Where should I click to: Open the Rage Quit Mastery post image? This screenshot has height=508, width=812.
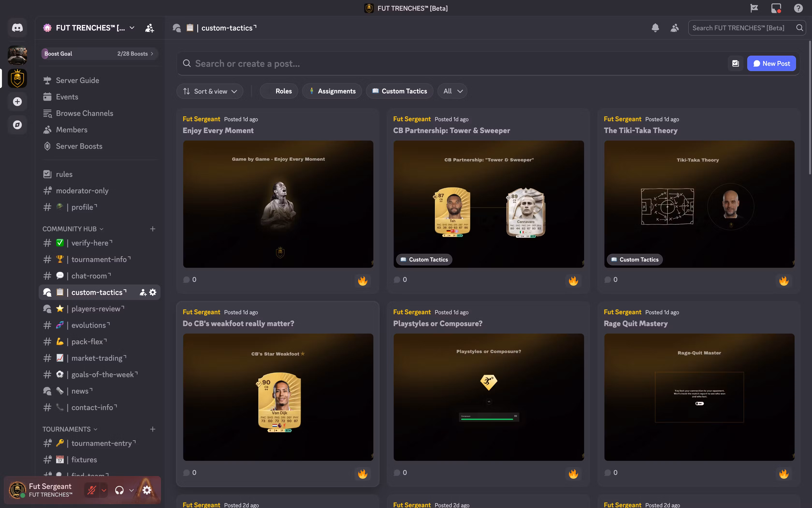pos(699,397)
